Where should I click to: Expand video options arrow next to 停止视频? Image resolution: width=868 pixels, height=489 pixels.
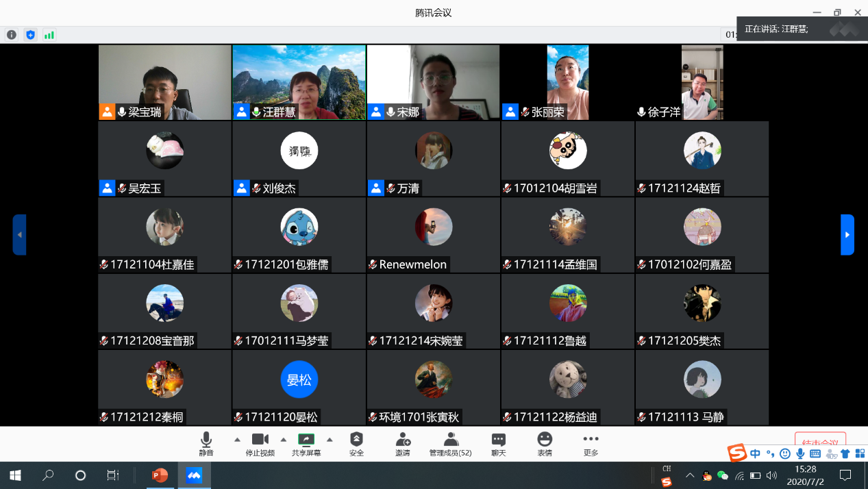coord(284,440)
